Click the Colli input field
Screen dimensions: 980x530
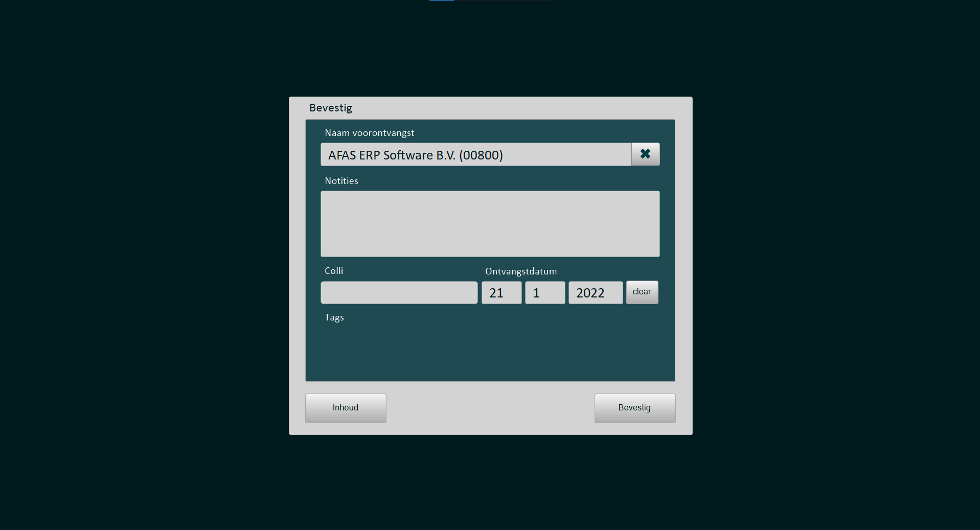(399, 293)
